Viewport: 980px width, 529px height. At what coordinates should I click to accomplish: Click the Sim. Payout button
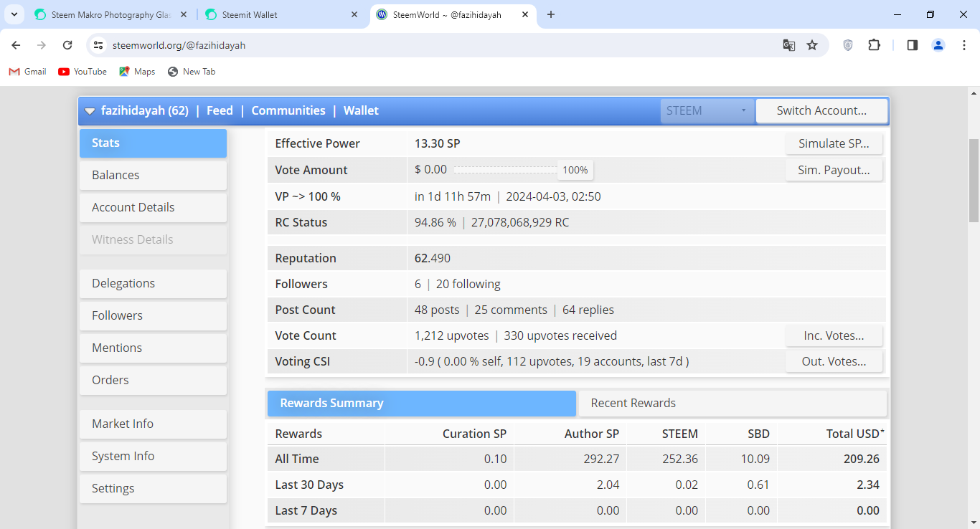coord(834,170)
